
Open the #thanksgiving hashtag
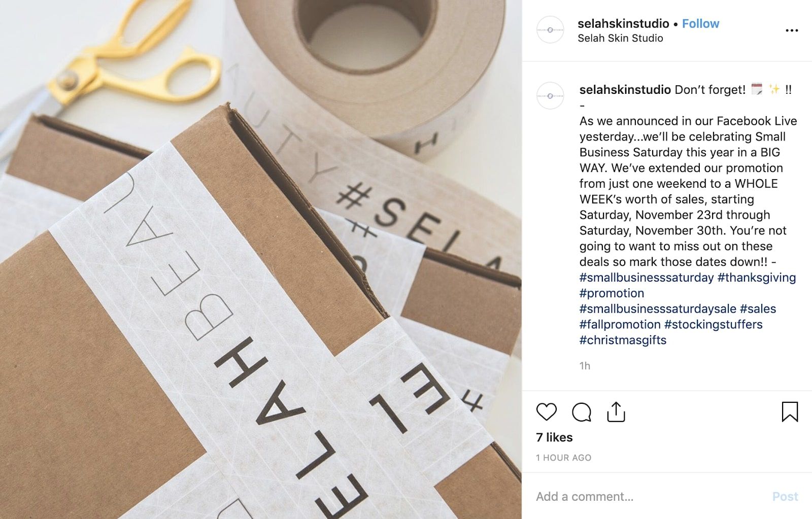coord(757,278)
